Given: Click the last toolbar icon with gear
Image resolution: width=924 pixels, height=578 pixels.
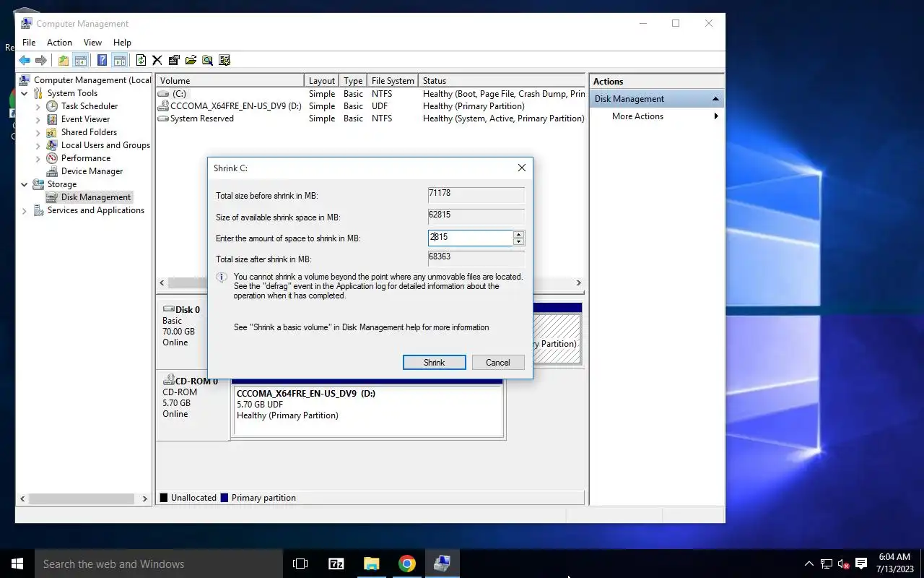Looking at the screenshot, I should click(x=225, y=61).
